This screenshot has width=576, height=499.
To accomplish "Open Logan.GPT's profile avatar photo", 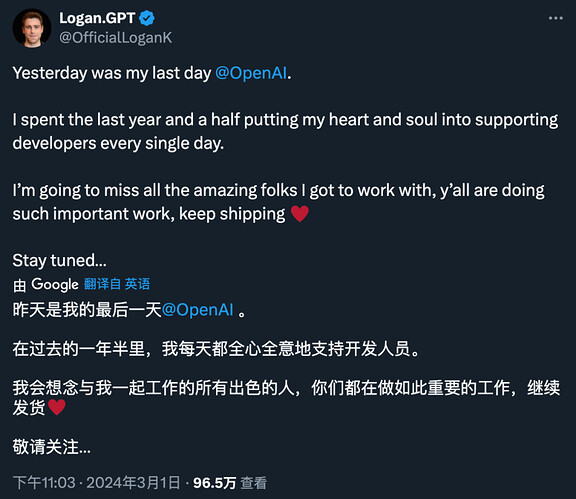I will click(32, 28).
